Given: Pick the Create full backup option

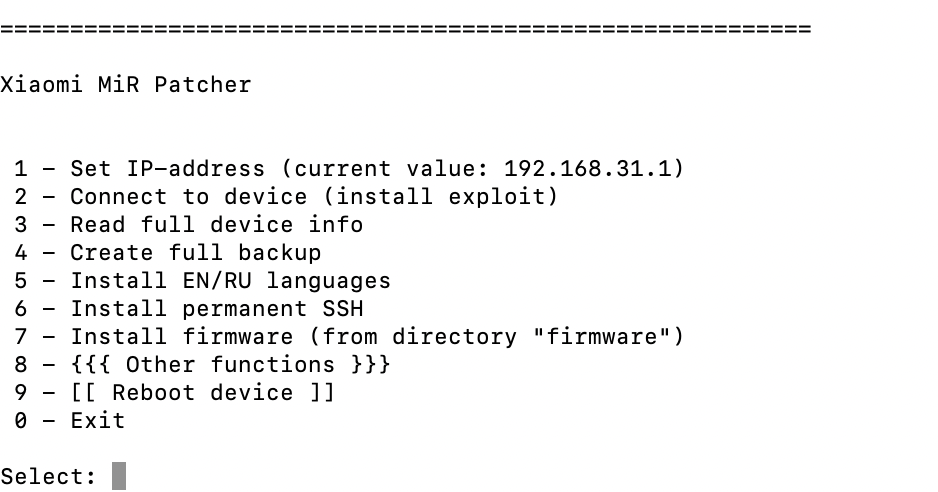Looking at the screenshot, I should (195, 253).
